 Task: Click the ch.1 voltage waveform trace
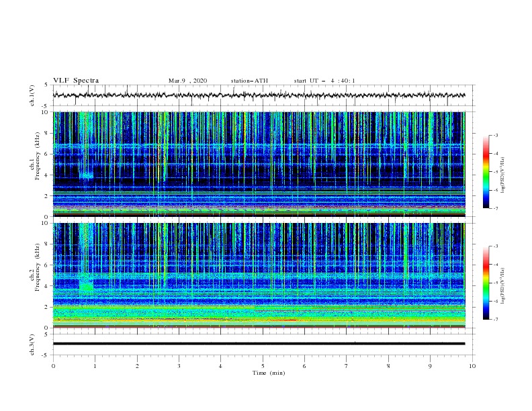click(259, 95)
